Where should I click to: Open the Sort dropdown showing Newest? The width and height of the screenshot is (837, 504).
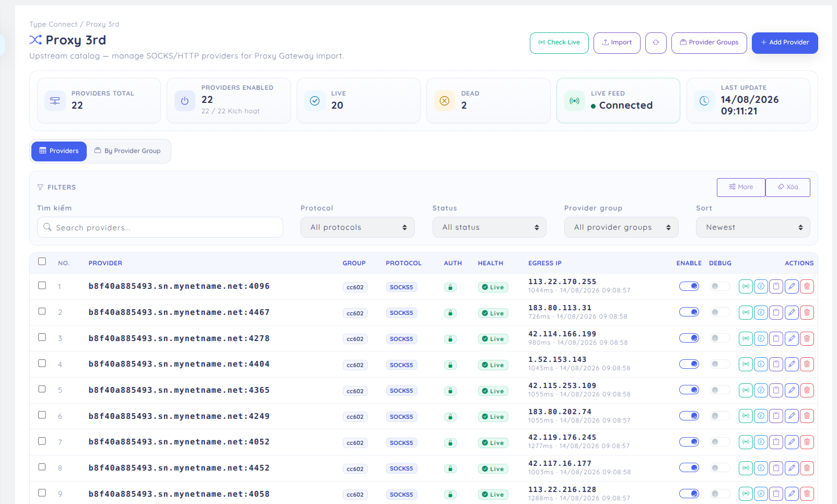753,227
